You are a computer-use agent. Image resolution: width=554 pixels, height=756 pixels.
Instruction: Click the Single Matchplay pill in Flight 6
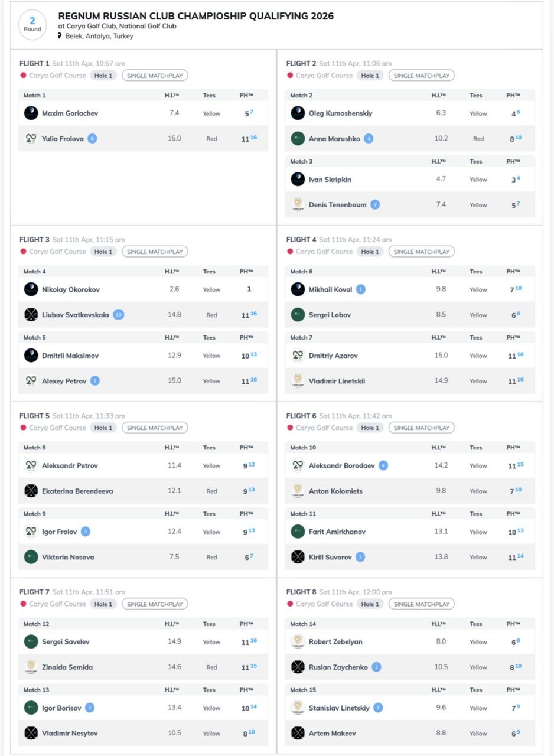[x=422, y=428]
